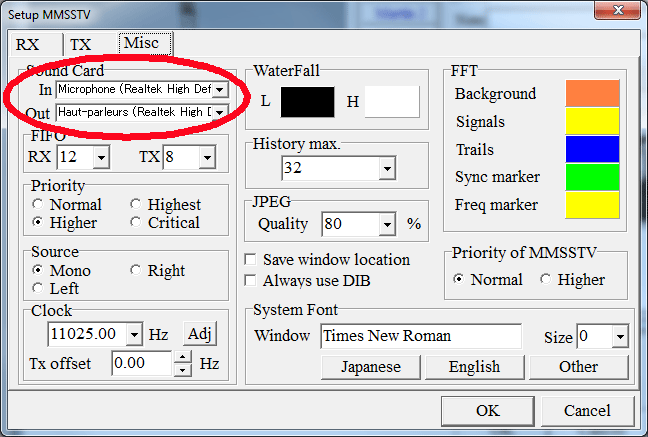Change the FFT Signals yellow color
Image resolution: width=648 pixels, height=437 pixels.
click(592, 121)
